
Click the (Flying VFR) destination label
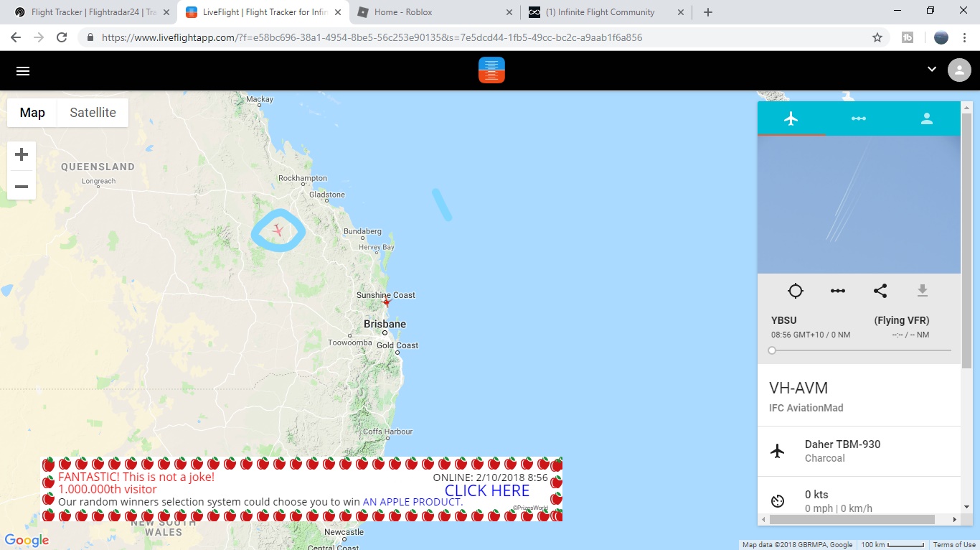point(902,320)
